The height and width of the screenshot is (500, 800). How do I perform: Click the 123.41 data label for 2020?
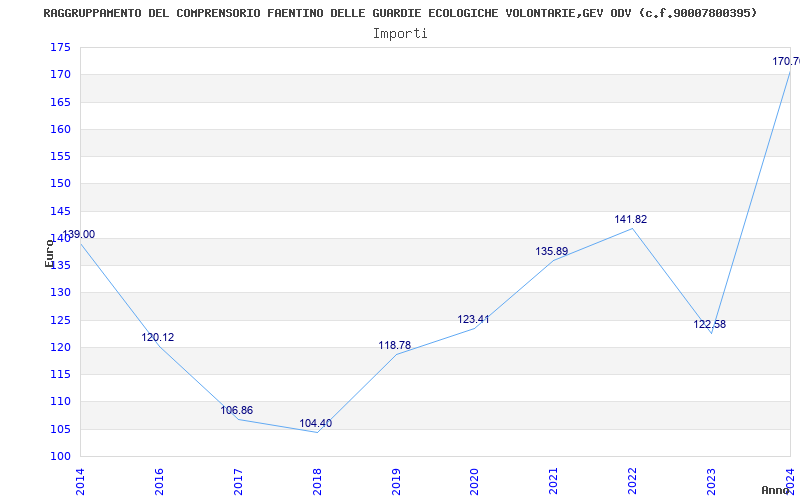pyautogui.click(x=473, y=320)
